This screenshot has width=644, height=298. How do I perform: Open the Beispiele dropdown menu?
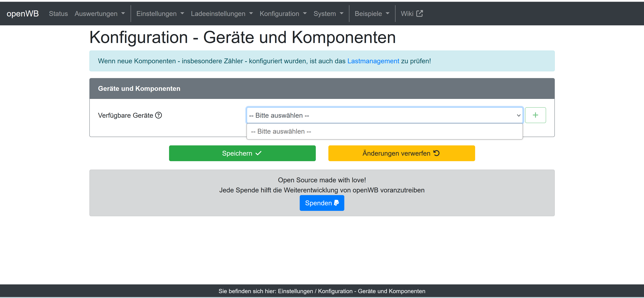(372, 13)
